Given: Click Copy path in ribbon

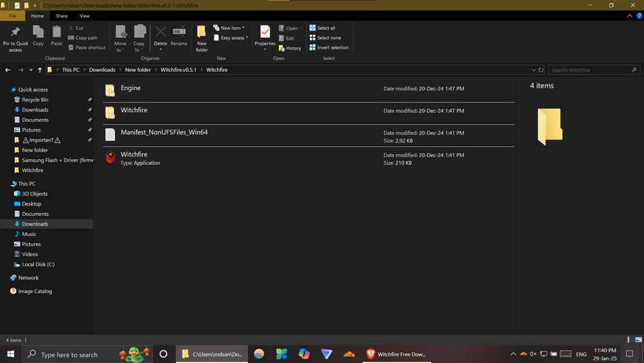Looking at the screenshot, I should (x=82, y=38).
